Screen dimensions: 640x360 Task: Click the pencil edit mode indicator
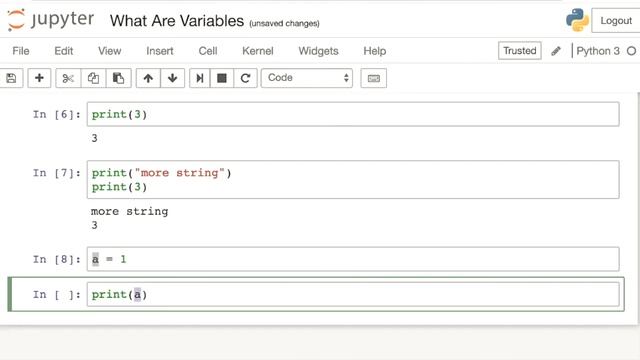coord(556,51)
